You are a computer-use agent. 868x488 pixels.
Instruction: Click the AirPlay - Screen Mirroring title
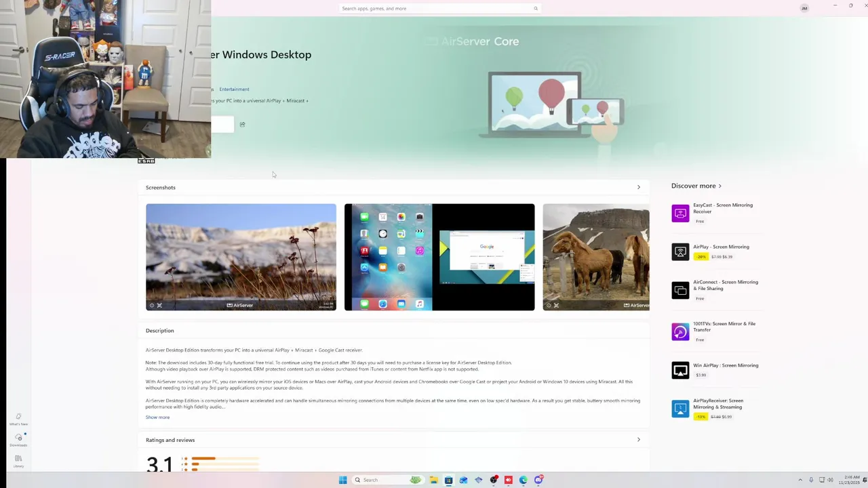click(721, 247)
